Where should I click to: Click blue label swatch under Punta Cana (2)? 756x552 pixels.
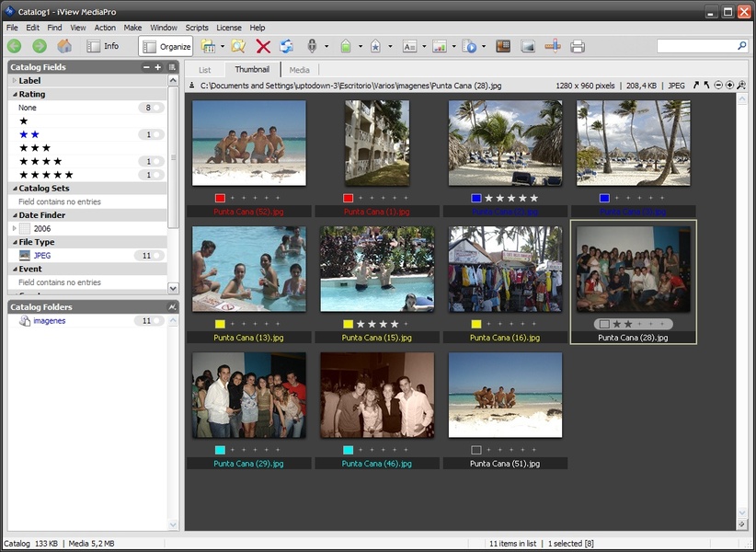(x=476, y=198)
